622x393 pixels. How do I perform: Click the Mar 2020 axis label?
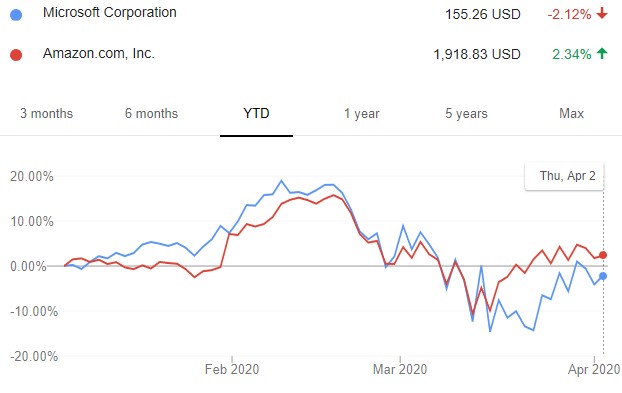[400, 369]
